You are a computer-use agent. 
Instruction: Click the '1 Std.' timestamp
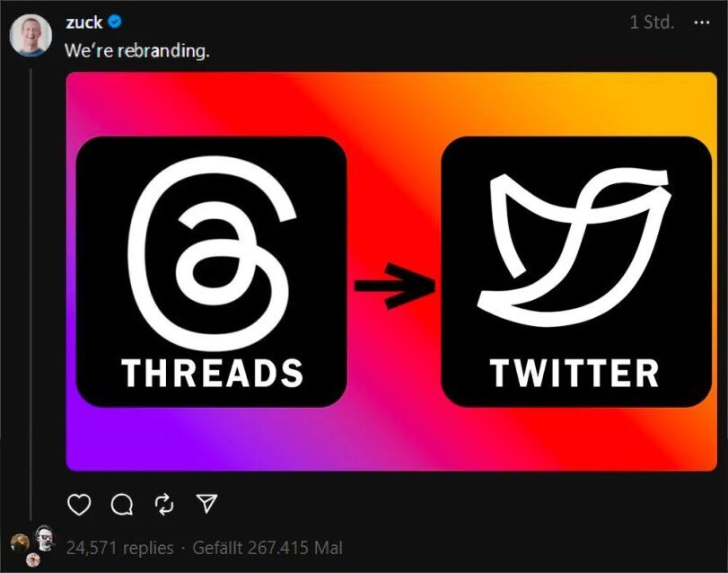(x=652, y=22)
